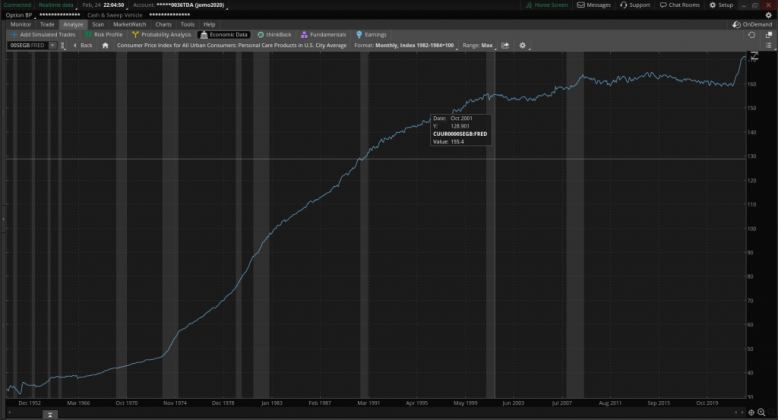The height and width of the screenshot is (420, 778).
Task: Open Messages envelope in top bar
Action: click(x=594, y=5)
